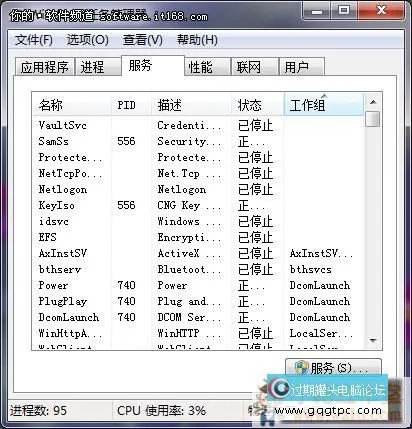Screen dimensions: 412x429
Task: Select the Protecte... service name
Action: [70, 157]
